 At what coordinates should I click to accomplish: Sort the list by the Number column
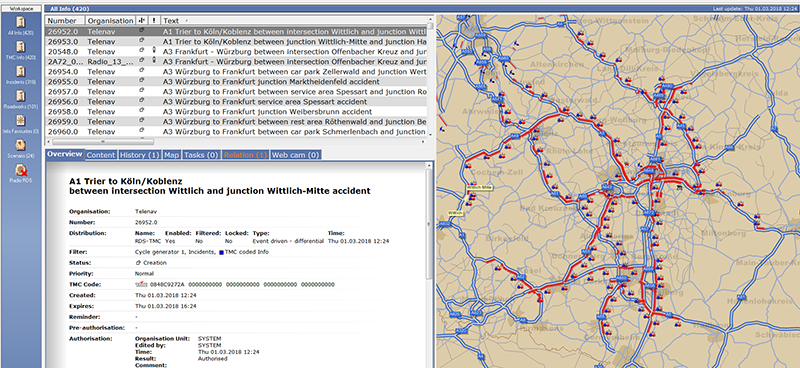click(x=65, y=21)
